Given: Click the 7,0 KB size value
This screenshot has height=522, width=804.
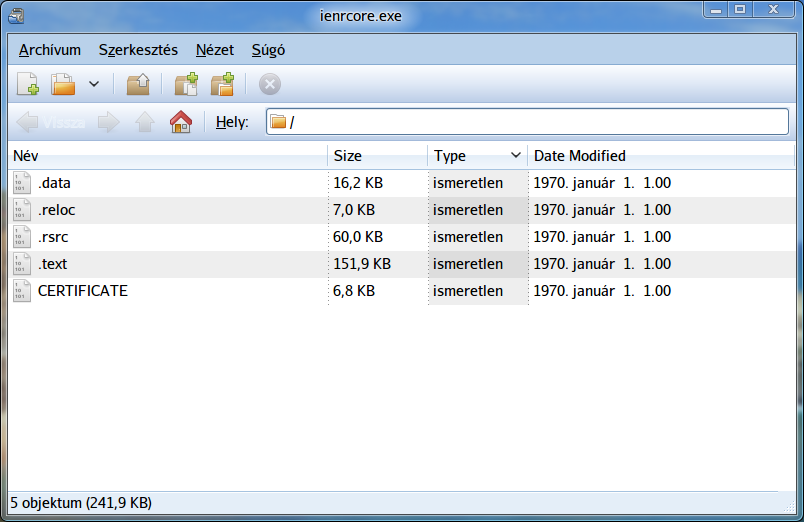Looking at the screenshot, I should (x=354, y=210).
